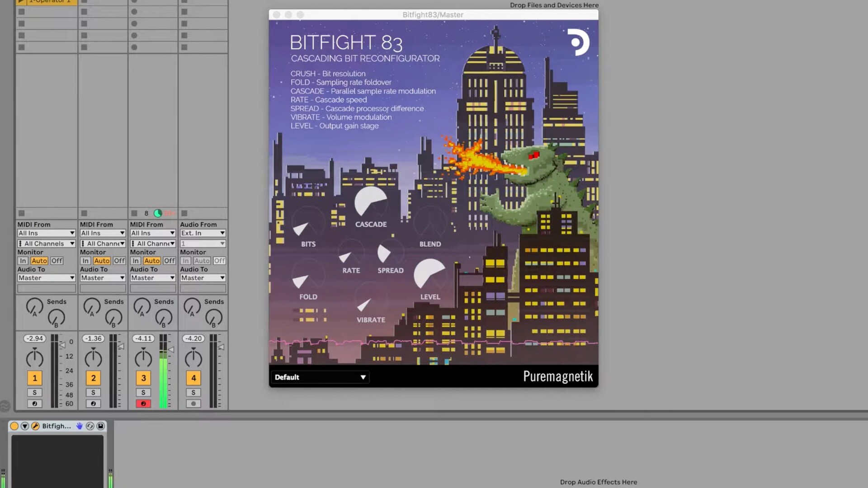Viewport: 868px width, 488px height.
Task: Disarm track 3 red record arm button
Action: (x=143, y=404)
